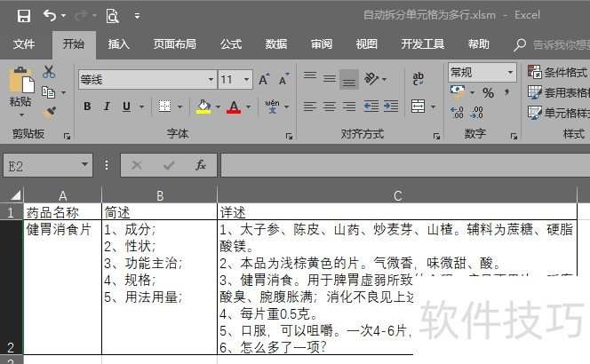This screenshot has height=364, width=590.
Task: Open underline style dropdown arrow
Action: pyautogui.click(x=141, y=107)
